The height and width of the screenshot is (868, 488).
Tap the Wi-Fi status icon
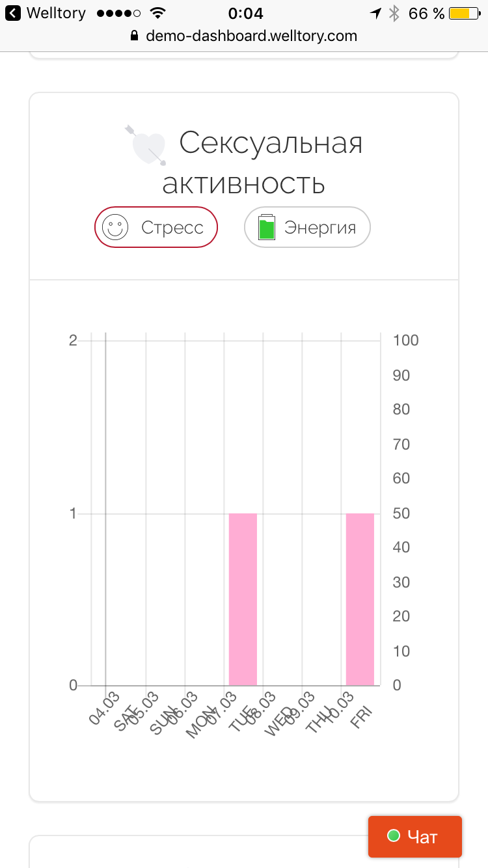tap(157, 13)
